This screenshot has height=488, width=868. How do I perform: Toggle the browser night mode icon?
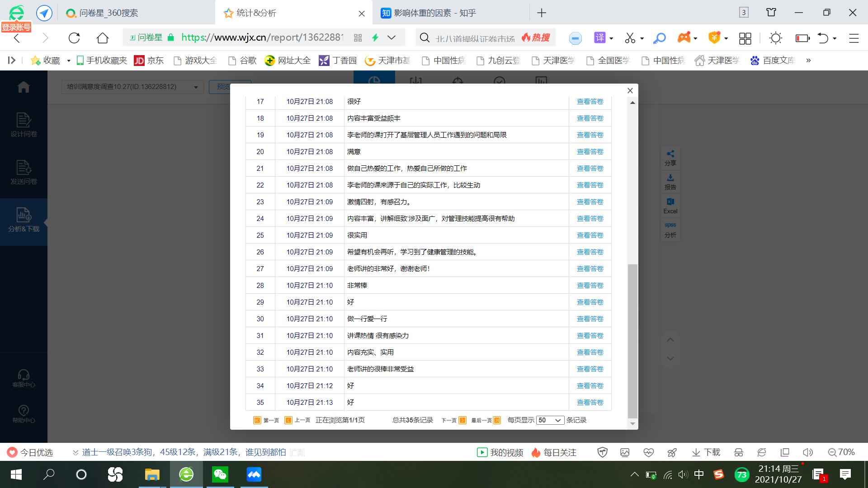(x=776, y=38)
